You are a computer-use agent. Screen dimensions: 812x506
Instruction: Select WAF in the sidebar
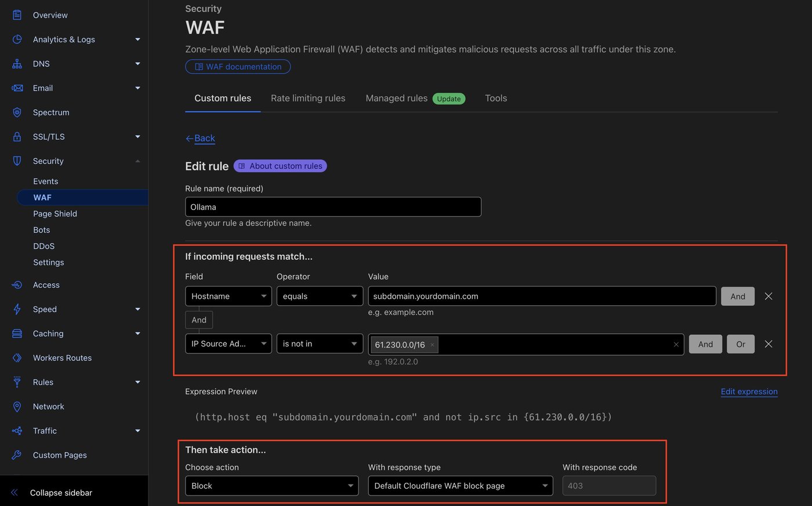pos(82,197)
